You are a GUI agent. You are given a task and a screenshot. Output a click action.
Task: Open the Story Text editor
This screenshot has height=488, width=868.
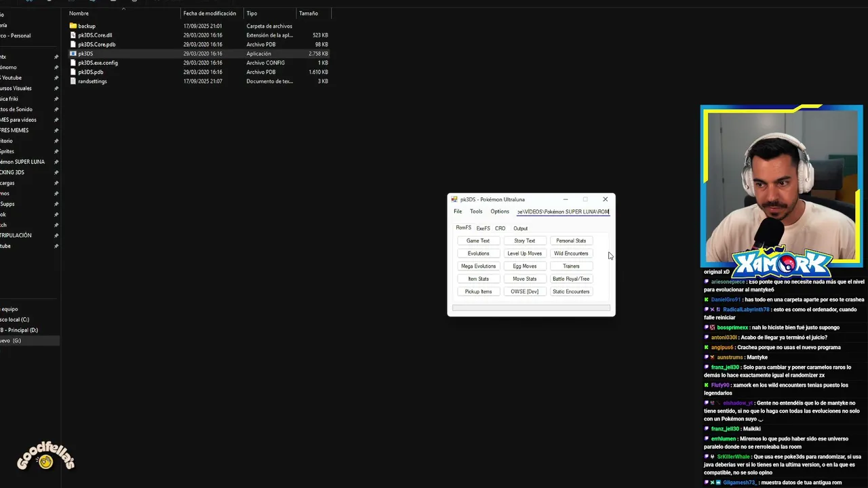click(524, 241)
